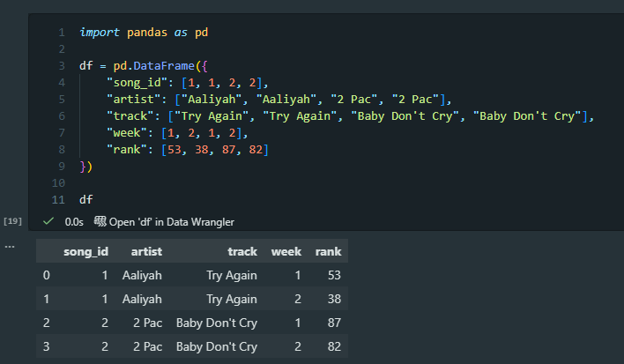Viewport: 624px width, 364px height.
Task: Select the track column header
Action: coord(242,252)
